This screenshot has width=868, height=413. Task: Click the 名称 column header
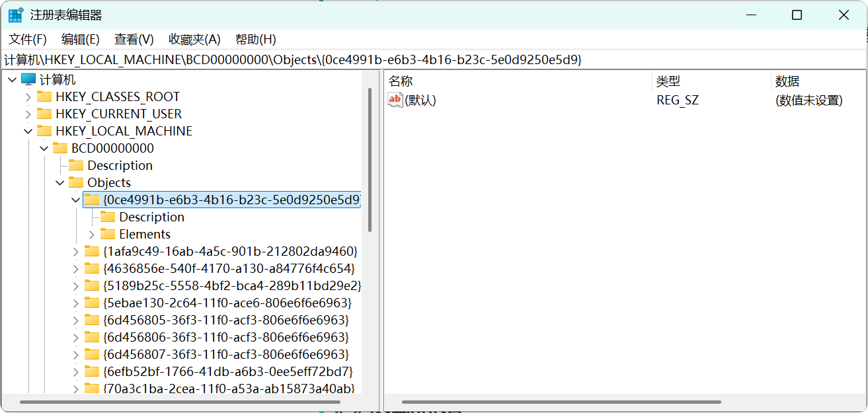(401, 81)
